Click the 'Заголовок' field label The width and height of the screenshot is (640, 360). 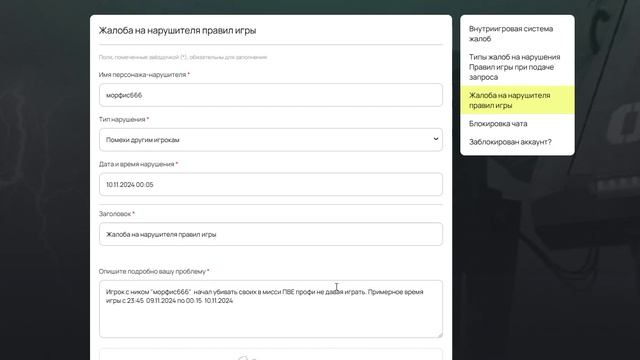click(x=116, y=213)
